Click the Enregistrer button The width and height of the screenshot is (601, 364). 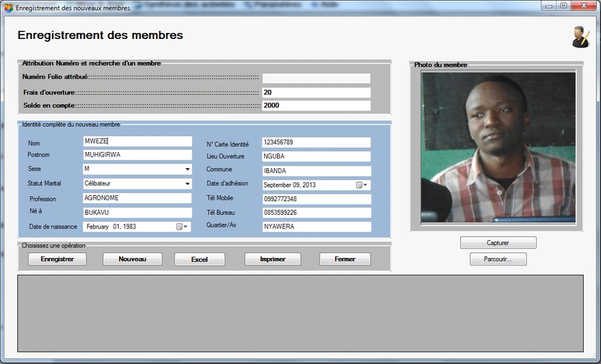[x=57, y=259]
